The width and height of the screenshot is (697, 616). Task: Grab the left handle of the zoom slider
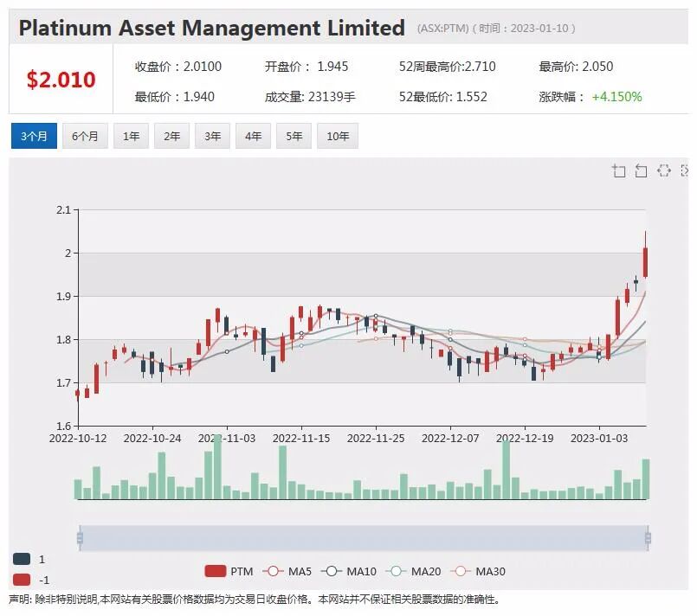80,538
